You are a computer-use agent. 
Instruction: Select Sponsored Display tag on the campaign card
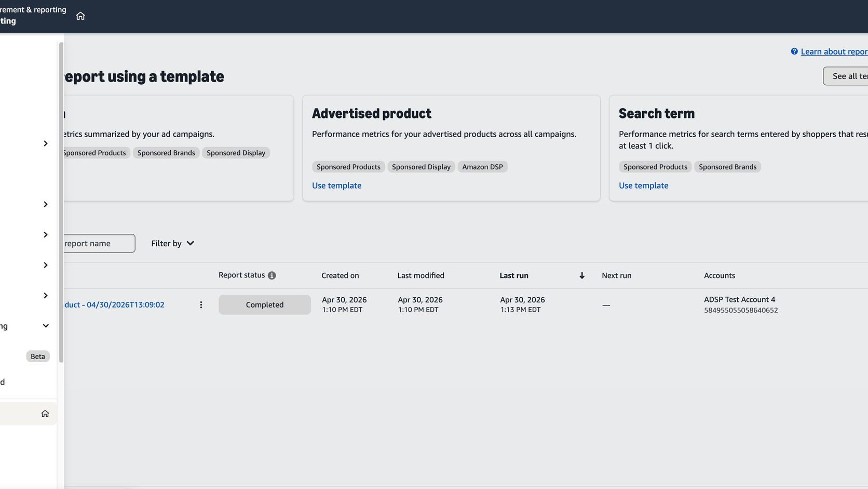coord(236,153)
